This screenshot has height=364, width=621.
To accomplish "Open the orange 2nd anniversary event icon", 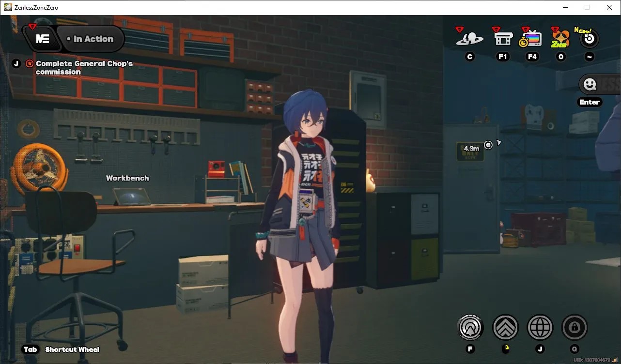I will point(560,38).
